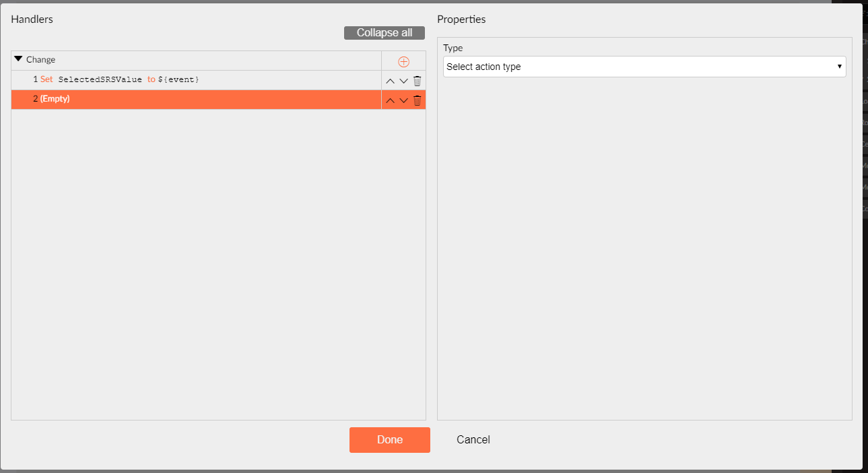Click the Collapse all button

click(384, 32)
